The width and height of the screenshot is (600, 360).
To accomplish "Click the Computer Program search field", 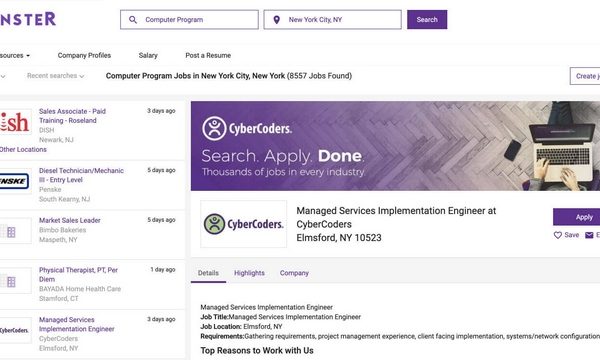I will (x=189, y=20).
